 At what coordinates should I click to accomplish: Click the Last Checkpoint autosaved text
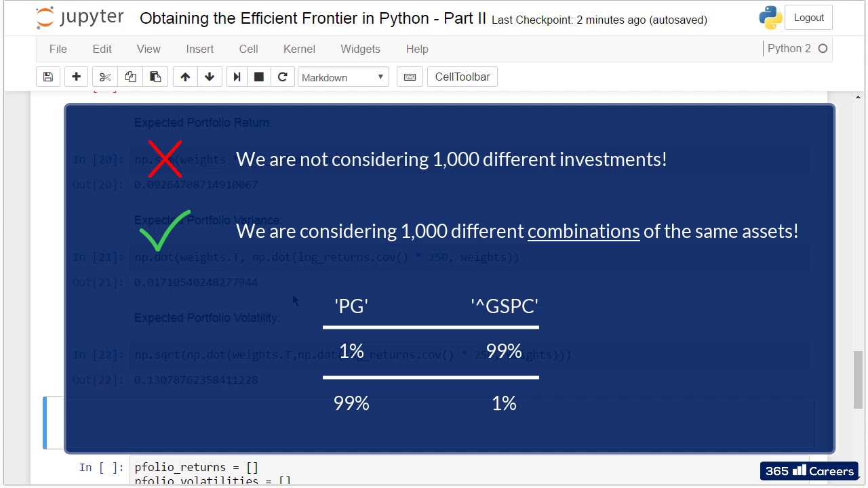click(599, 20)
